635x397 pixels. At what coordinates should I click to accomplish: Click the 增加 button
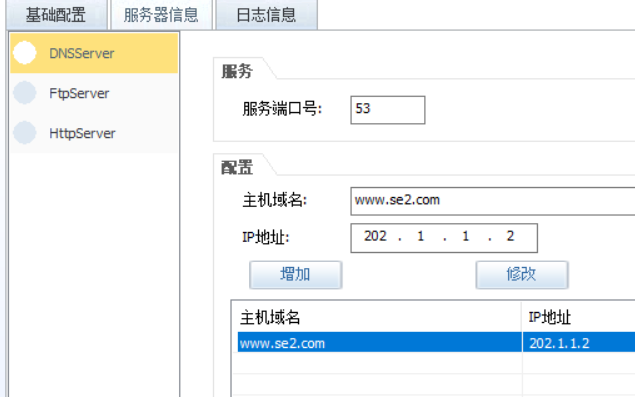point(296,275)
